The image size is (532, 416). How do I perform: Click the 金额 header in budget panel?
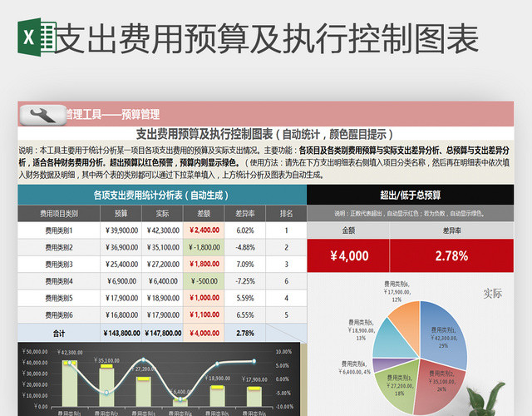[x=348, y=231]
